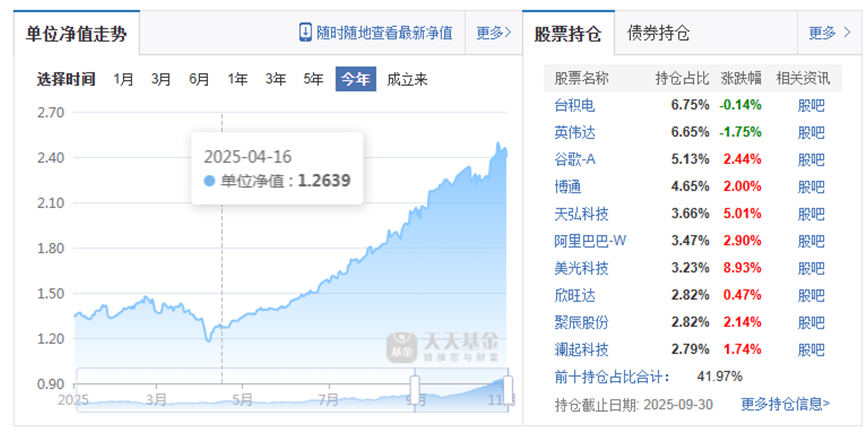This screenshot has width=868, height=434.
Task: Open the 聚辰股份 stock link
Action: pos(581,322)
